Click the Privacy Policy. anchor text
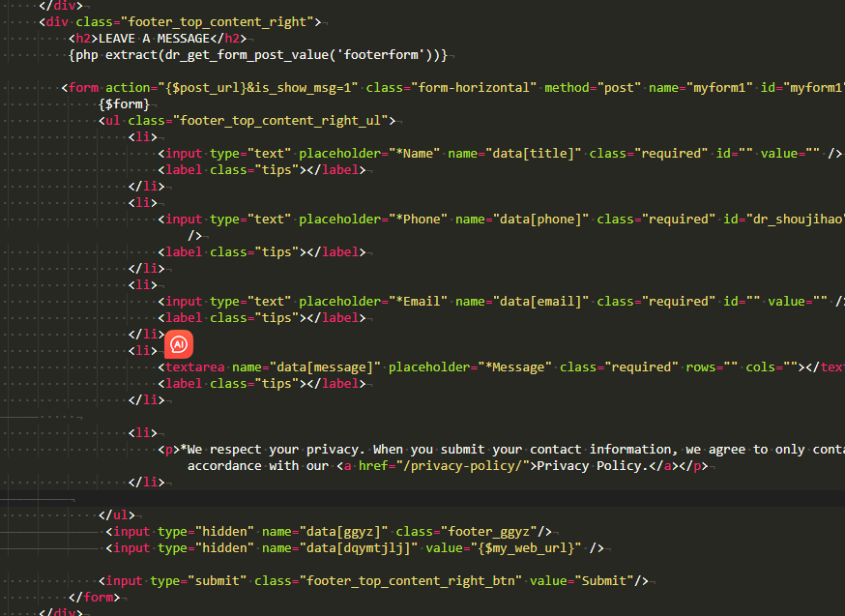 (590, 465)
